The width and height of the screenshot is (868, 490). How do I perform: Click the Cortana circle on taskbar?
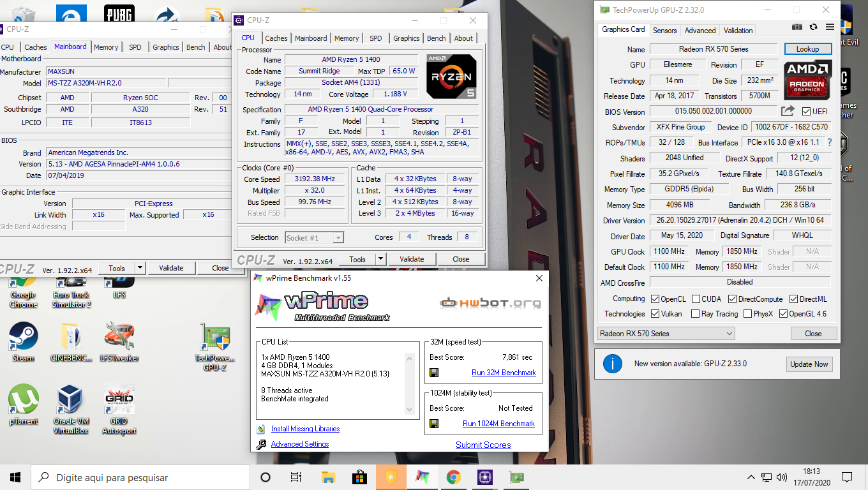(266, 477)
